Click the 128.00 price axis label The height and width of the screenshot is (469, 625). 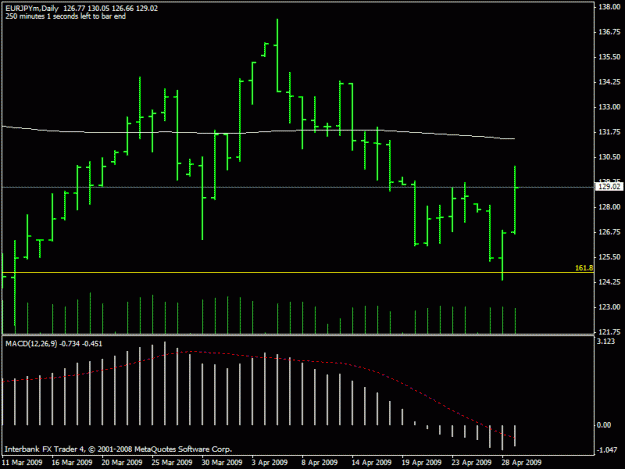(609, 207)
